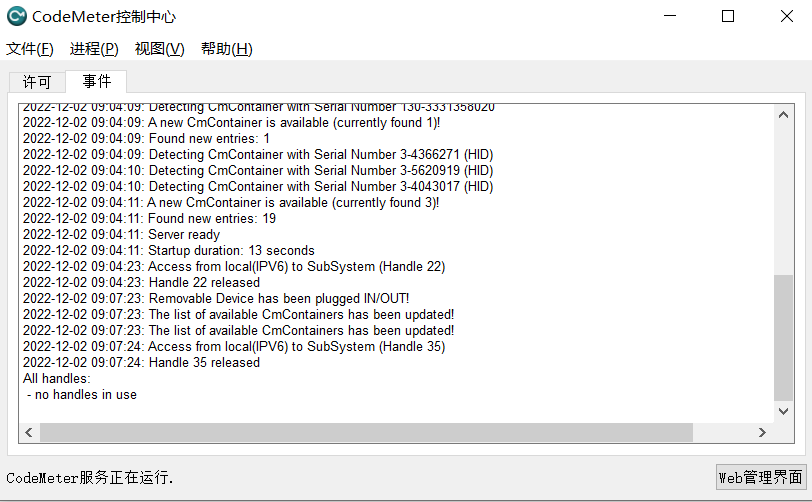The height and width of the screenshot is (502, 812).
Task: Switch to the 许可 tab
Action: point(37,82)
